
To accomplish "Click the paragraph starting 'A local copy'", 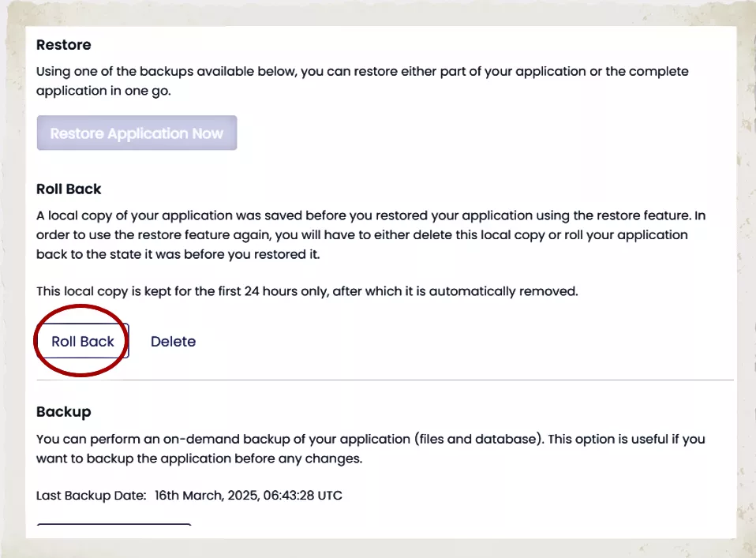I will point(362,235).
